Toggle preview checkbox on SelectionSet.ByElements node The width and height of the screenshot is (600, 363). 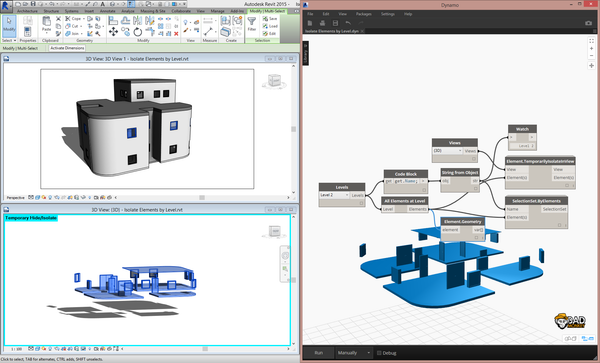point(559,225)
